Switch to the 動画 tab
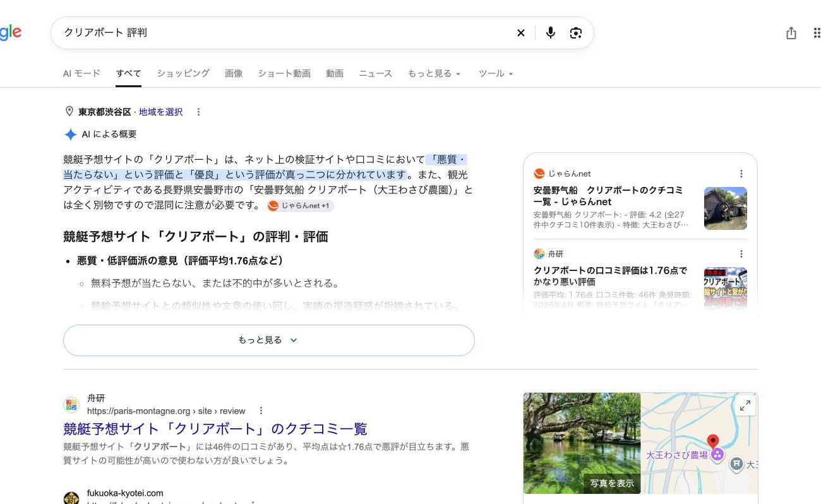The width and height of the screenshot is (821, 504). coord(335,74)
